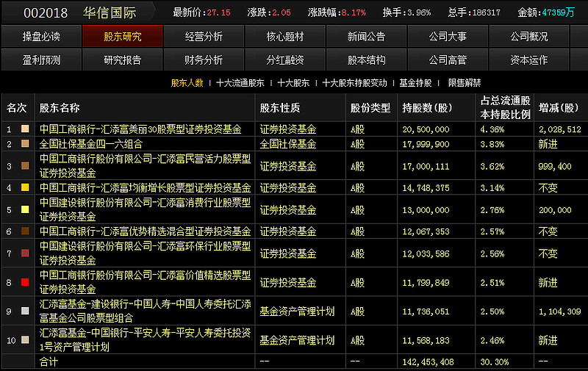Click holding value 17,999,900

click(x=426, y=144)
